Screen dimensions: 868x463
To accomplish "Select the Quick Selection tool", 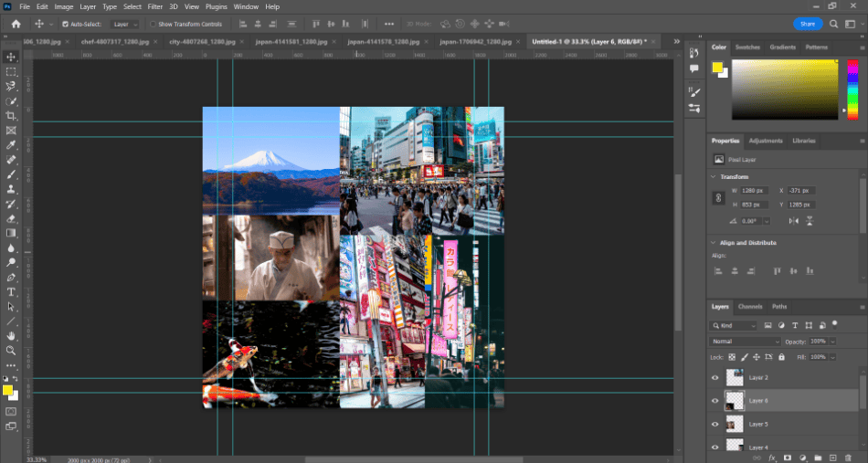I will 11,101.
